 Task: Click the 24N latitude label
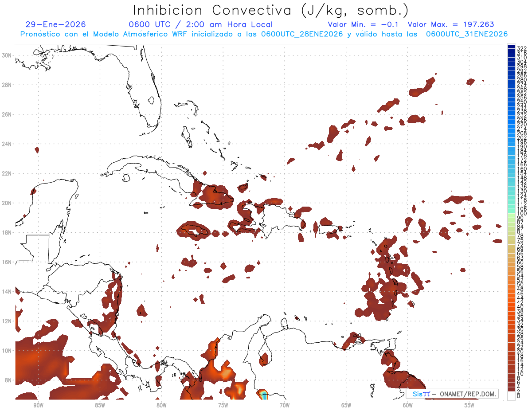[7, 144]
